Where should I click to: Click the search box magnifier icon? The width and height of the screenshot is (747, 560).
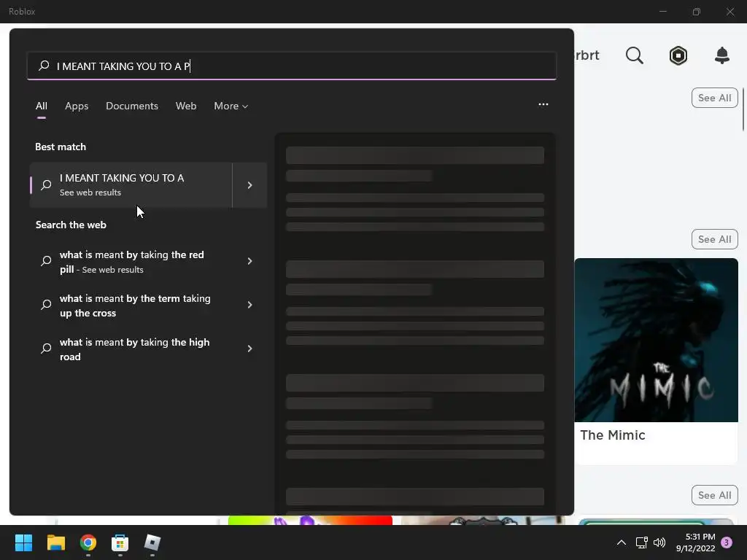pos(44,66)
